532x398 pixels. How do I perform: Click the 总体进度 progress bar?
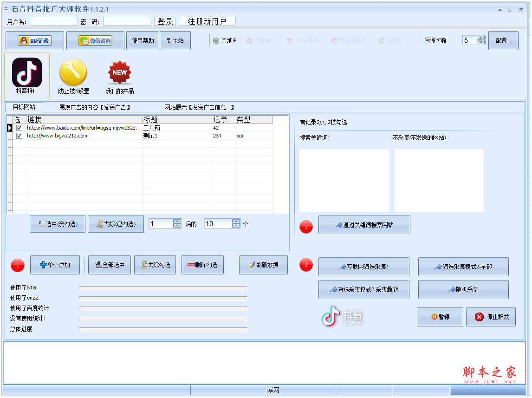pyautogui.click(x=163, y=329)
